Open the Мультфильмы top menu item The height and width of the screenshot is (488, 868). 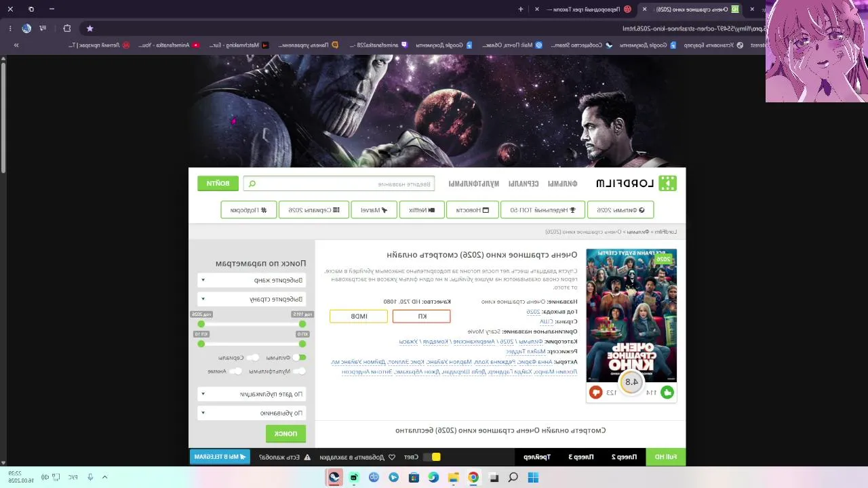tap(473, 184)
